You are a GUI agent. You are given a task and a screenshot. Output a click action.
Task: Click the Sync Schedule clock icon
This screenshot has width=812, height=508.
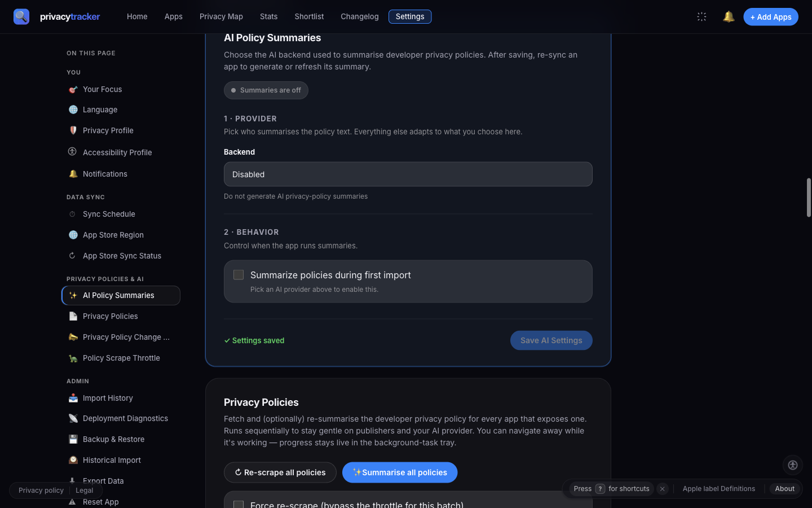pyautogui.click(x=72, y=214)
